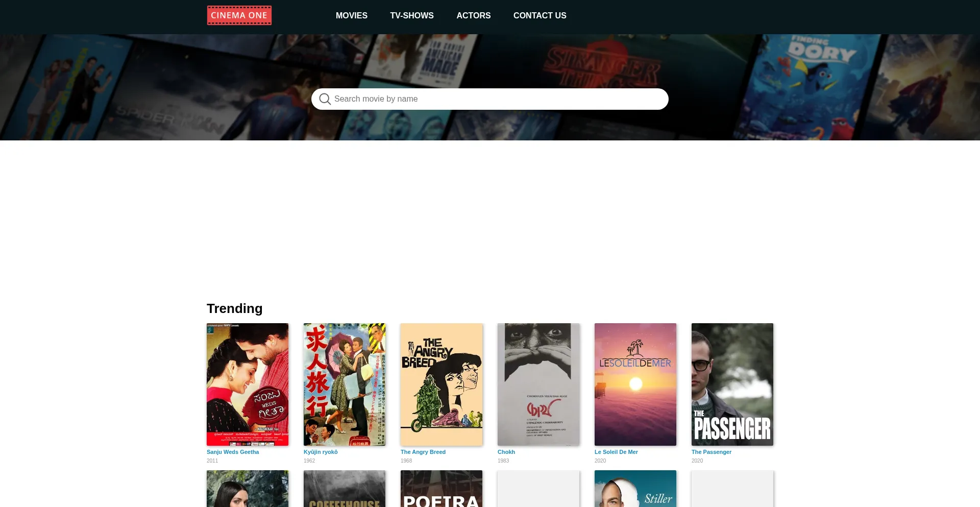
Task: Click the magnifying glass search icon
Action: tap(325, 99)
